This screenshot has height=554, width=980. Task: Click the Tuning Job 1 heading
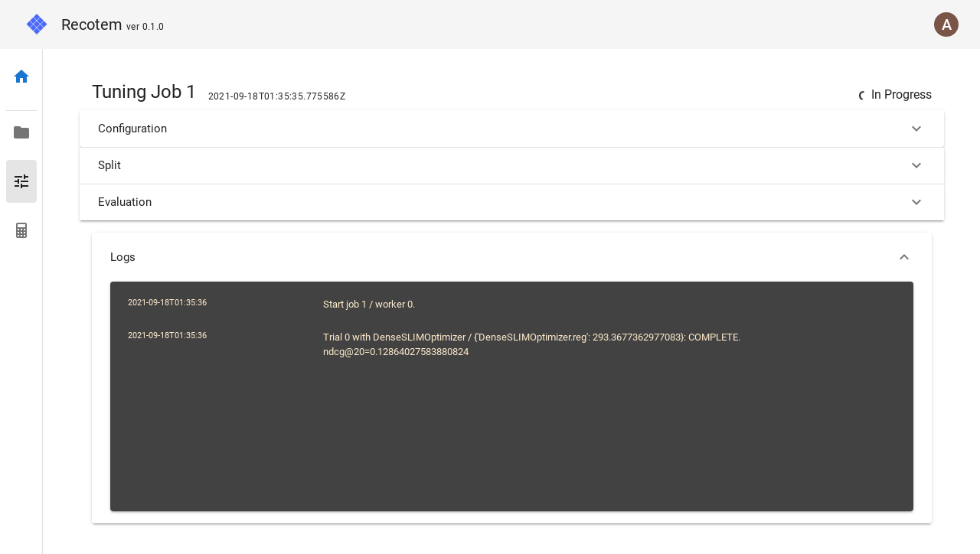[x=144, y=92]
